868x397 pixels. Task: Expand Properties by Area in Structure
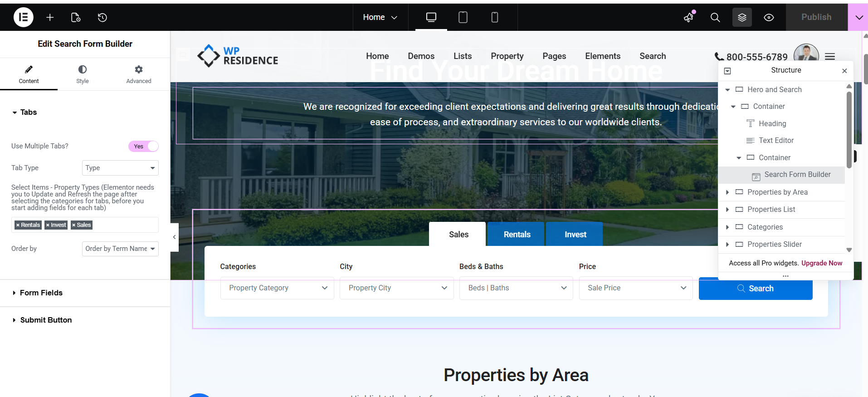727,192
